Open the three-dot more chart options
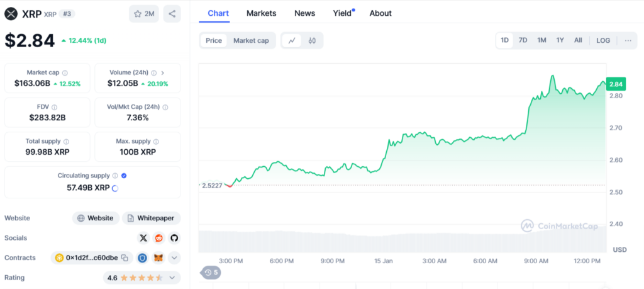The width and height of the screenshot is (644, 289). coord(628,40)
